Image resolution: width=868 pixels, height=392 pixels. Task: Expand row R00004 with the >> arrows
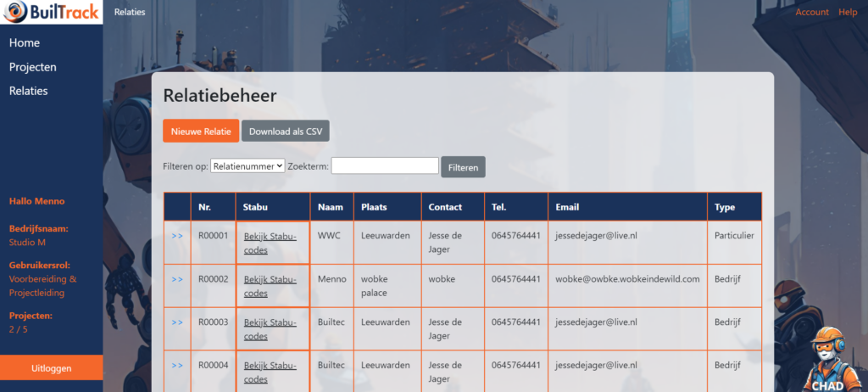coord(177,366)
